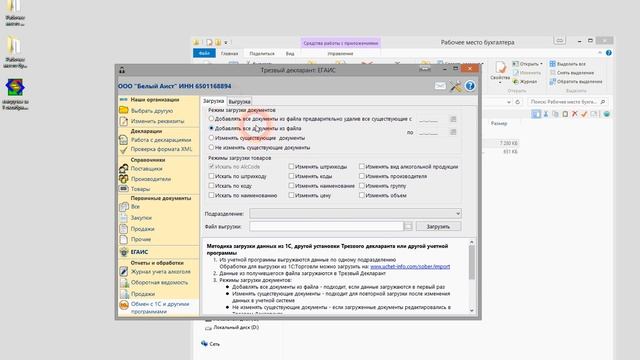This screenshot has width=640, height=360.
Task: Open Explorer quick access toolbar dropdown arrow
Action: pos(226,42)
